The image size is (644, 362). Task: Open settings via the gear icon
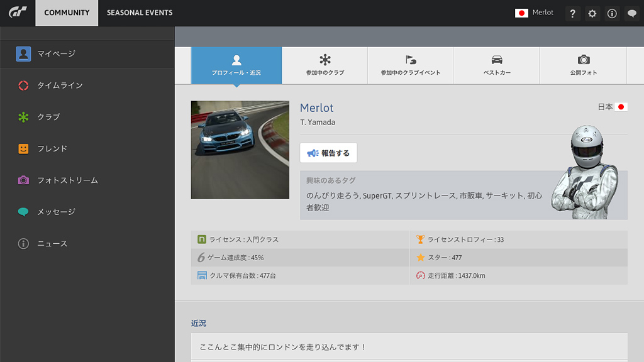pos(592,13)
